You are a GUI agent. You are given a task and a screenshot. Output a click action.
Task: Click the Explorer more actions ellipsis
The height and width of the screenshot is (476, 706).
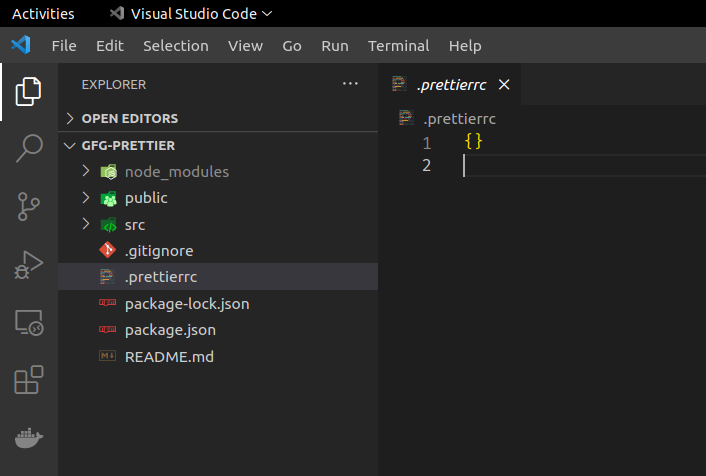[x=349, y=84]
